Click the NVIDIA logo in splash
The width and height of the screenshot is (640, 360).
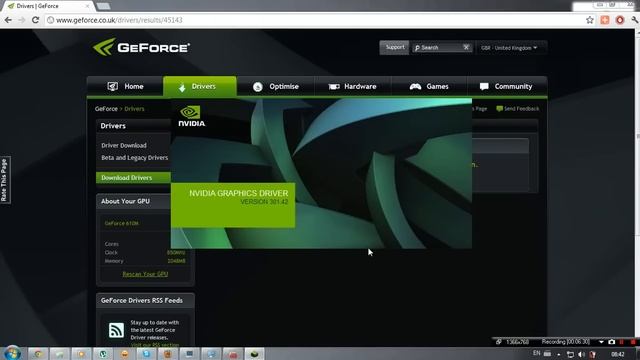pyautogui.click(x=191, y=116)
